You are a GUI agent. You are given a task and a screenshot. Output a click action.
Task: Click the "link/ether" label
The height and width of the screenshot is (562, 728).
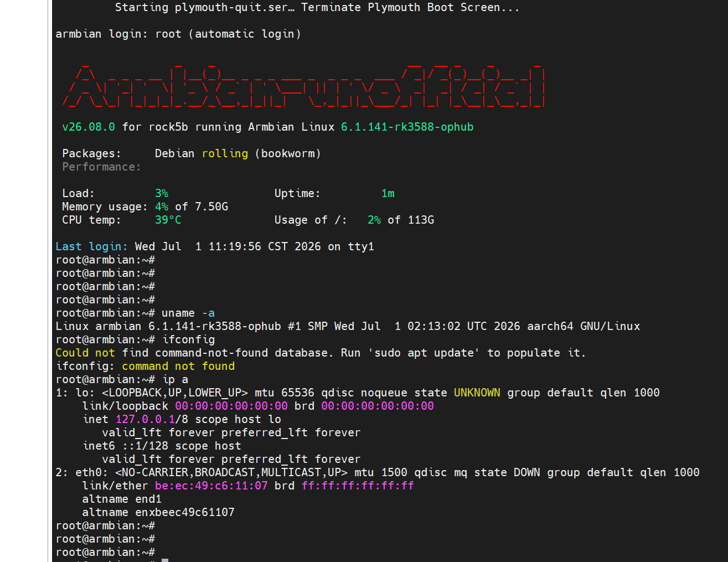115,486
